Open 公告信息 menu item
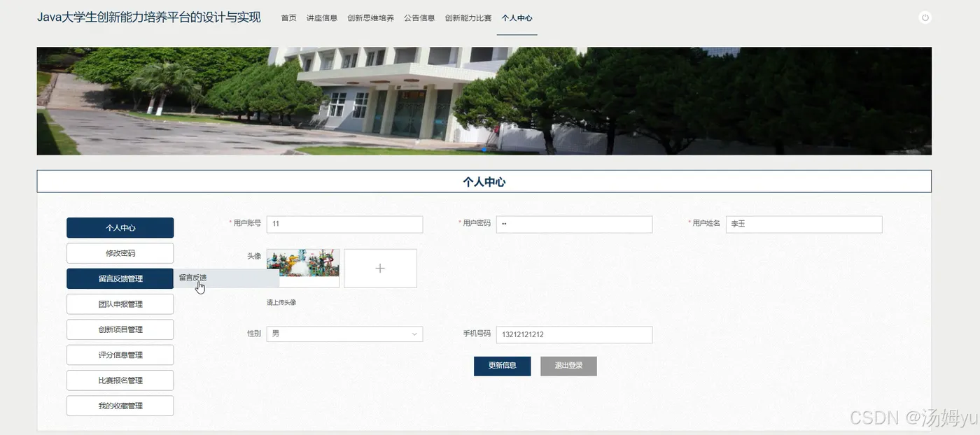 tap(419, 18)
